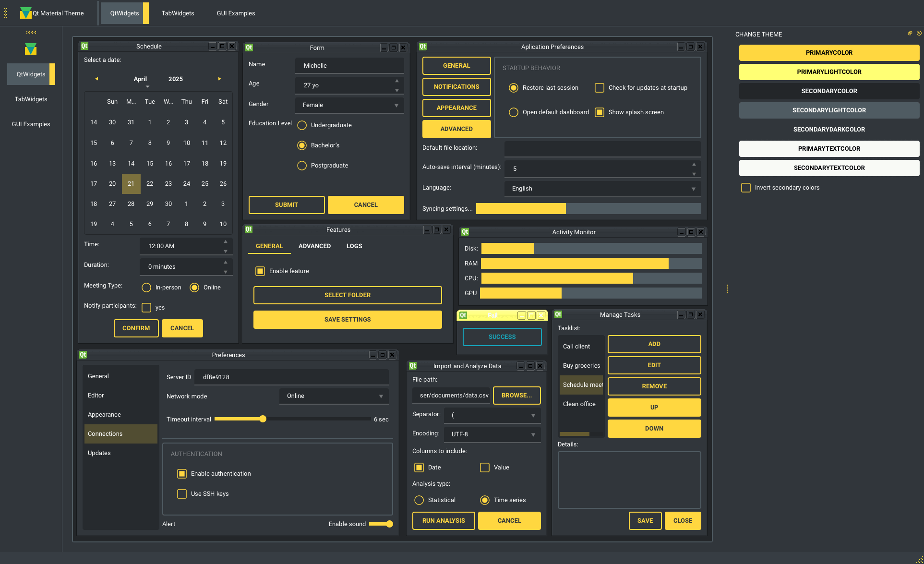This screenshot has width=924, height=564.
Task: Select the QtWidgets icon in the left sidebar
Action: click(x=31, y=49)
